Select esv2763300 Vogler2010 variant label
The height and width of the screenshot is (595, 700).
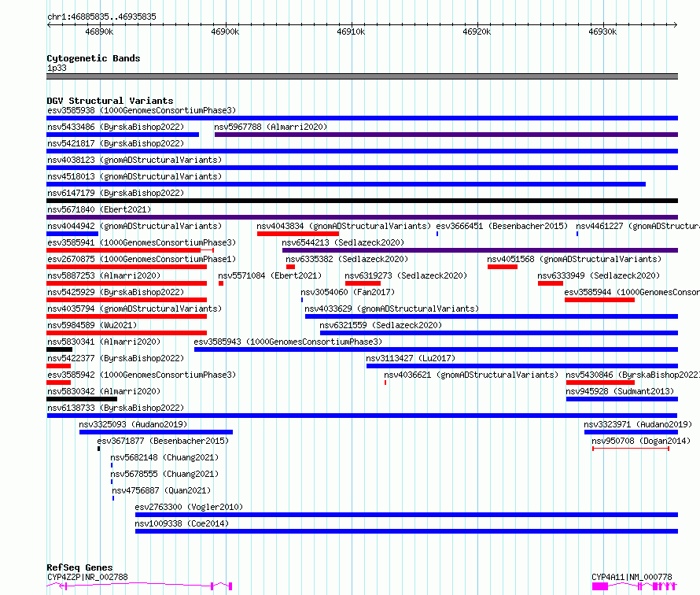pos(189,507)
